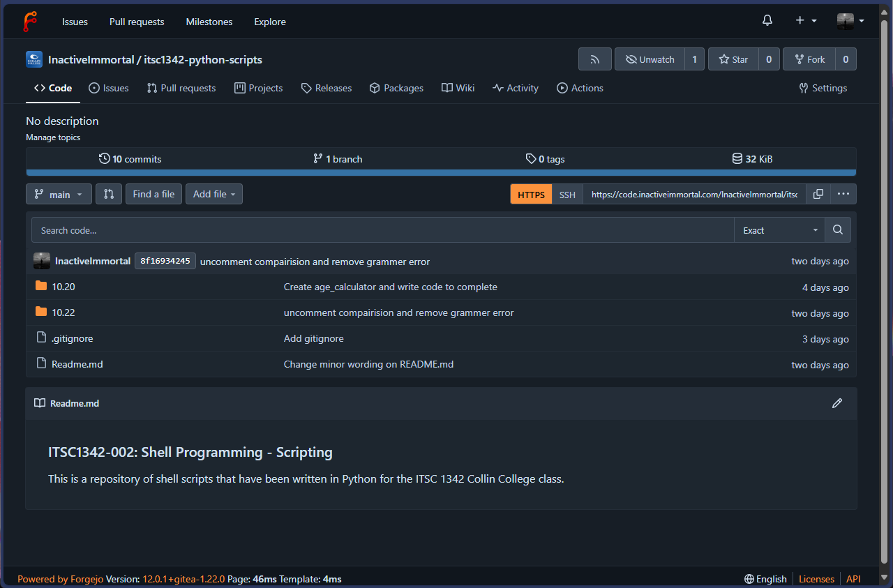Star the repository

point(733,59)
